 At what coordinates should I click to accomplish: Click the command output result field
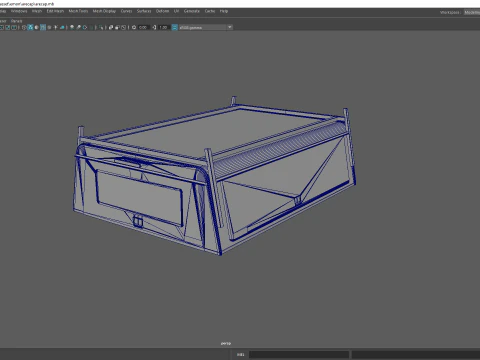click(416, 355)
